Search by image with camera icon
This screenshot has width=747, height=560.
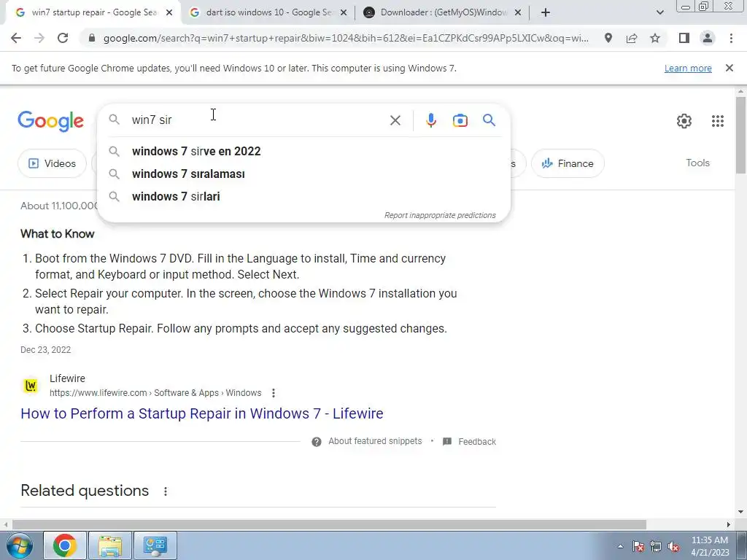[460, 120]
